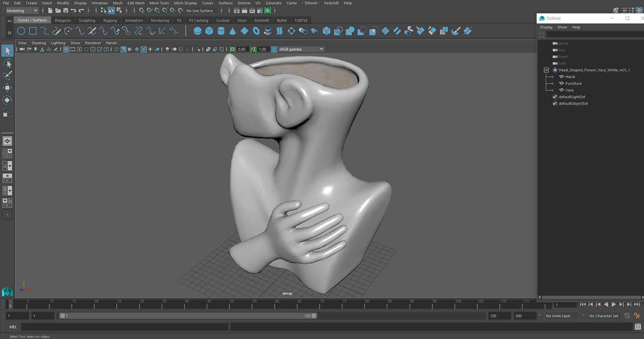Create a NURBS Cone from shelf
The image size is (644, 339).
pos(233,31)
